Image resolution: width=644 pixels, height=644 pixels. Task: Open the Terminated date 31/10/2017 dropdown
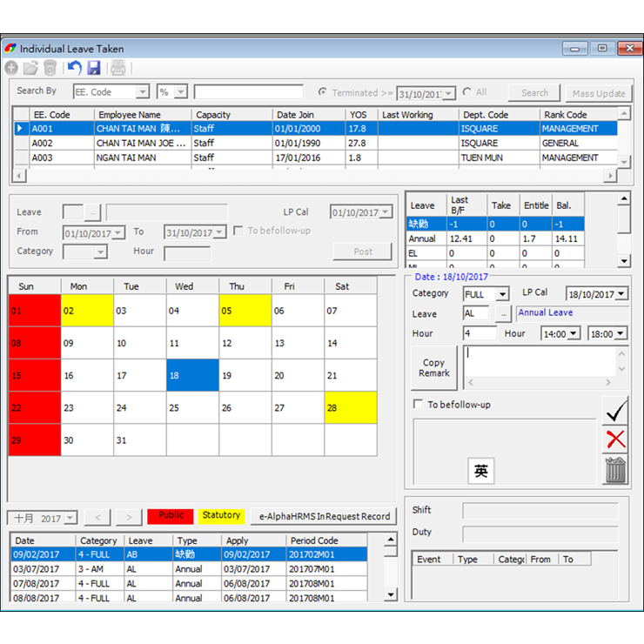[449, 94]
